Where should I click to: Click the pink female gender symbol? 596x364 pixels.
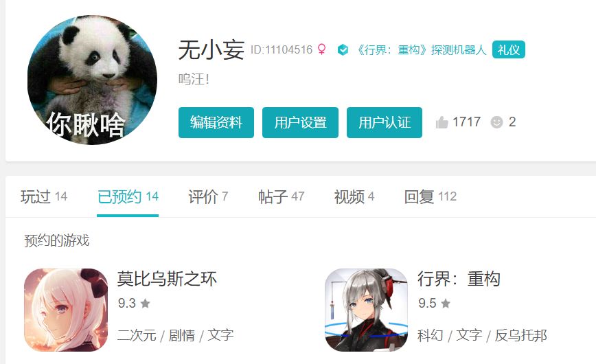(321, 49)
